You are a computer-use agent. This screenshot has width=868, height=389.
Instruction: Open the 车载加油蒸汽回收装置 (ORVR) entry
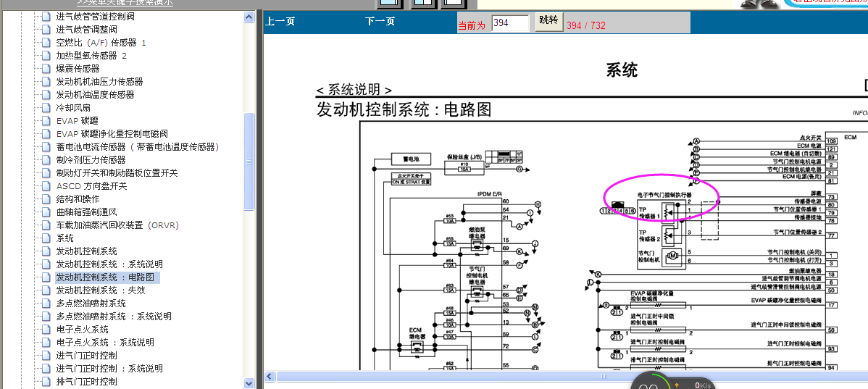[117, 225]
